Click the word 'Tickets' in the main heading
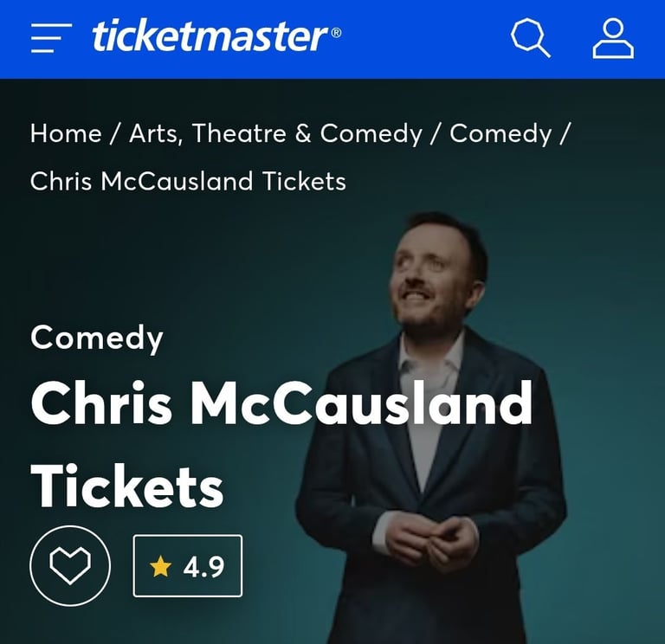Screen dimensions: 665x644 [126, 486]
